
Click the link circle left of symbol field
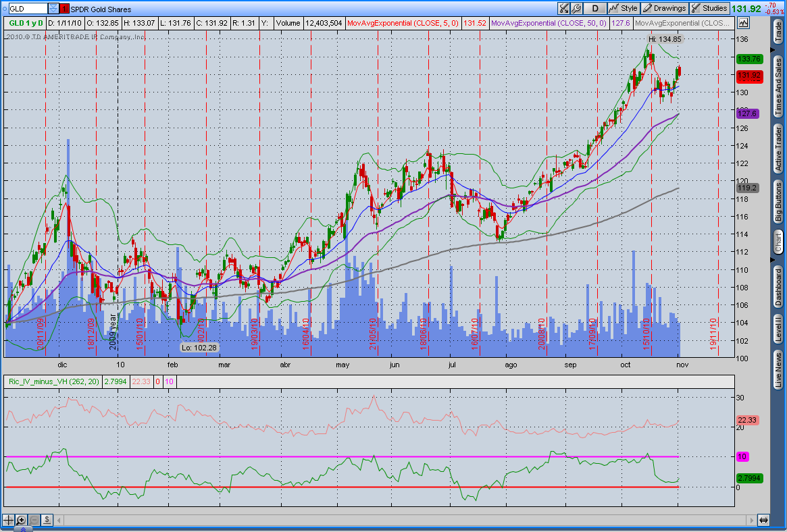click(x=5, y=9)
